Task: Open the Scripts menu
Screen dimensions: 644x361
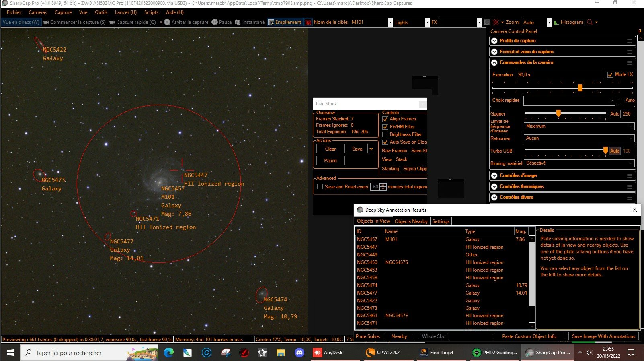Action: (151, 12)
